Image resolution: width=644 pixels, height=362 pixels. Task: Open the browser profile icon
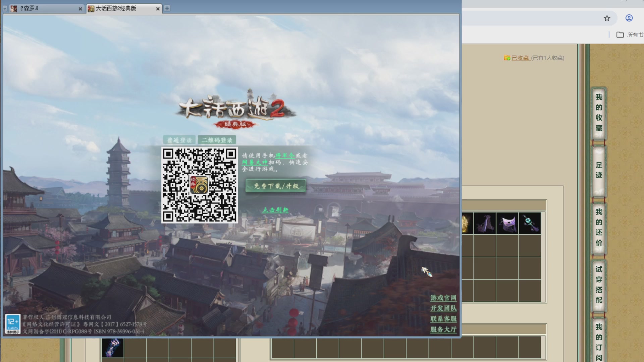pyautogui.click(x=629, y=18)
